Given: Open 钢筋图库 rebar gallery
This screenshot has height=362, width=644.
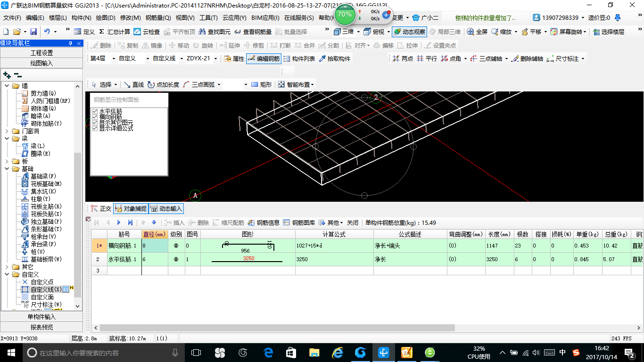Looking at the screenshot, I should (299, 222).
